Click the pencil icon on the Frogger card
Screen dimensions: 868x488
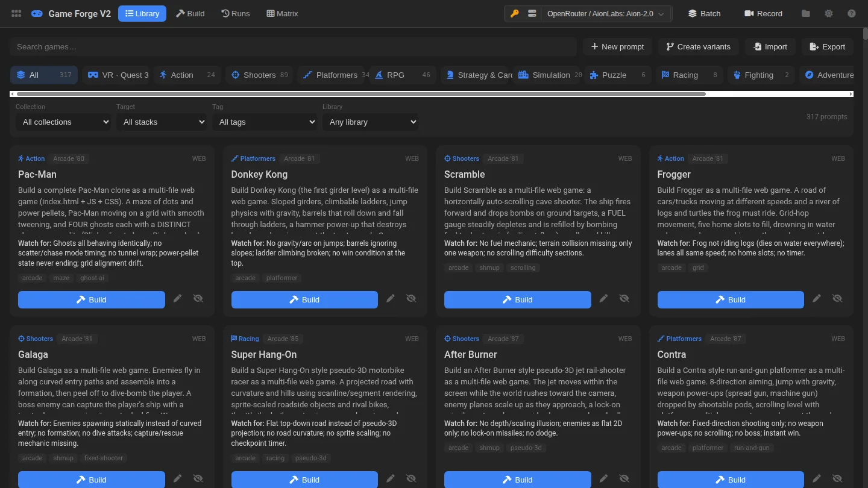[x=817, y=298]
